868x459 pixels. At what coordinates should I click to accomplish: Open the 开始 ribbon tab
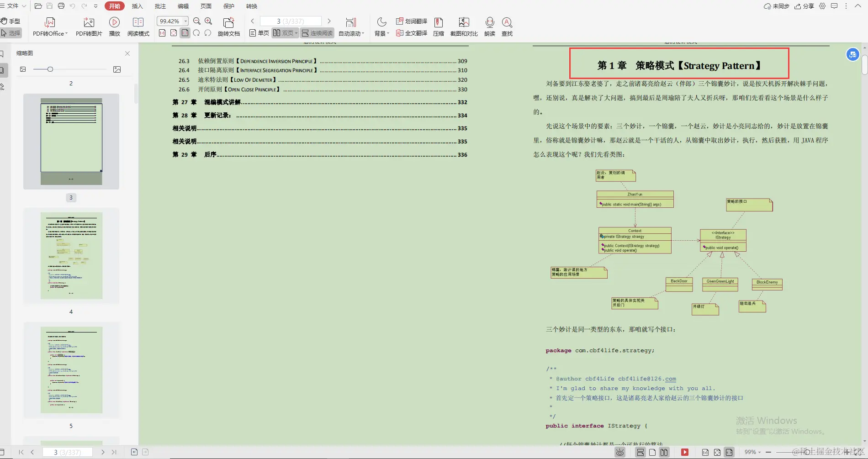[x=115, y=6]
